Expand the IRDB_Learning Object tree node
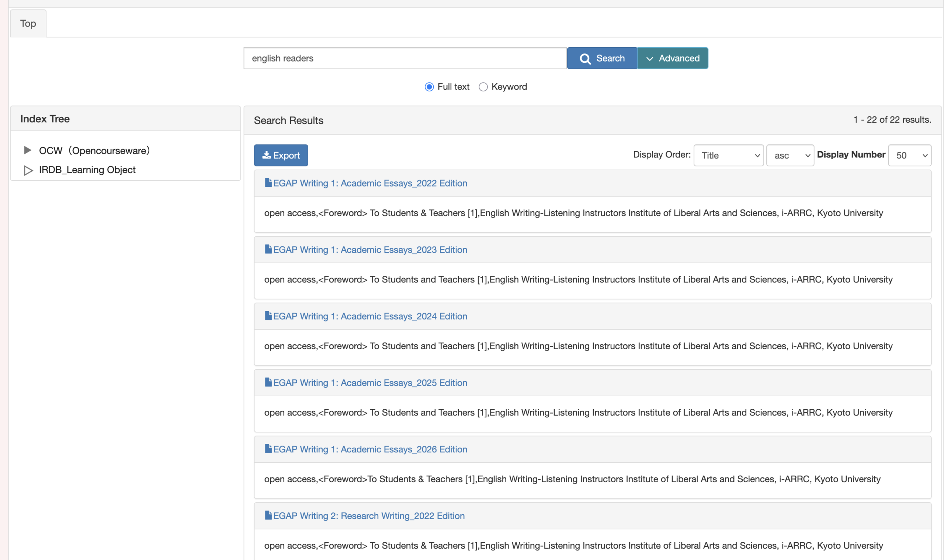This screenshot has height=560, width=944. pos(28,170)
